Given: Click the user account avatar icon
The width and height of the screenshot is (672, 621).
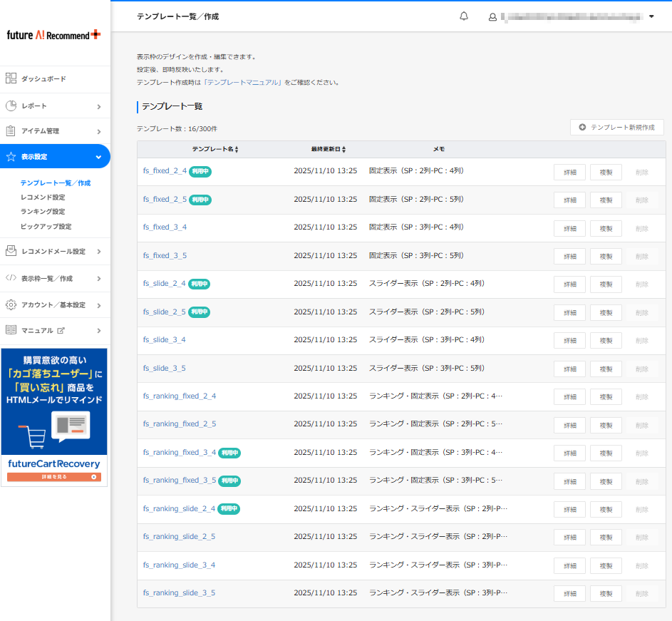Looking at the screenshot, I should click(x=492, y=16).
